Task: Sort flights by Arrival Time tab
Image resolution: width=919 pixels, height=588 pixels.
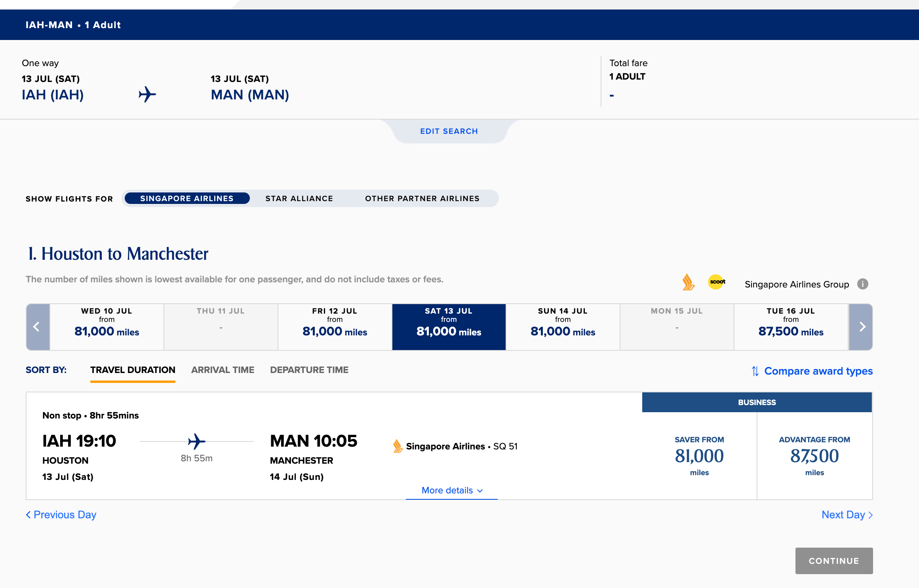Action: [x=223, y=370]
